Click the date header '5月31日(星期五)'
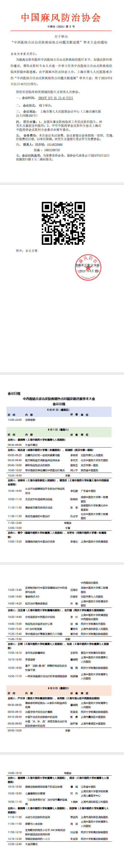The height and width of the screenshot is (868, 124). coord(59,410)
